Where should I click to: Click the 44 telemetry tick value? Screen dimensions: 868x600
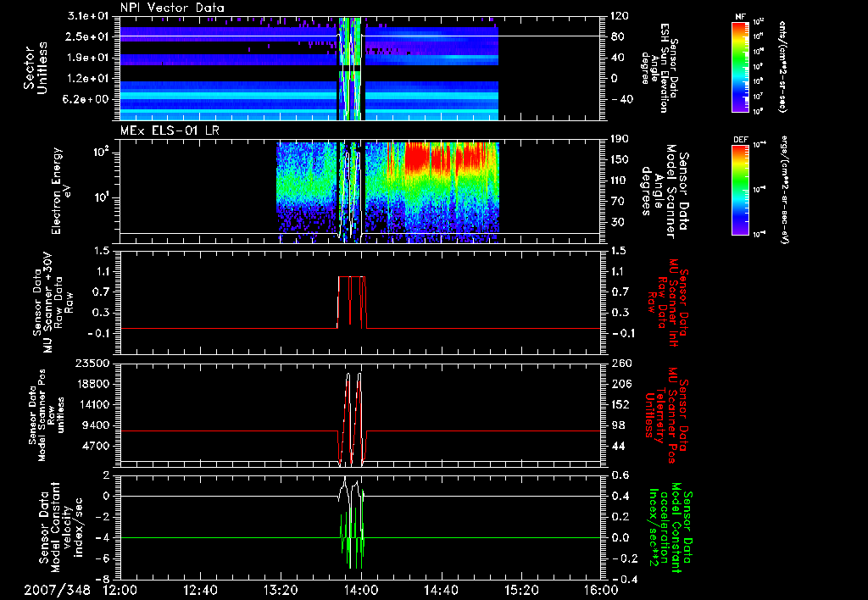618,447
